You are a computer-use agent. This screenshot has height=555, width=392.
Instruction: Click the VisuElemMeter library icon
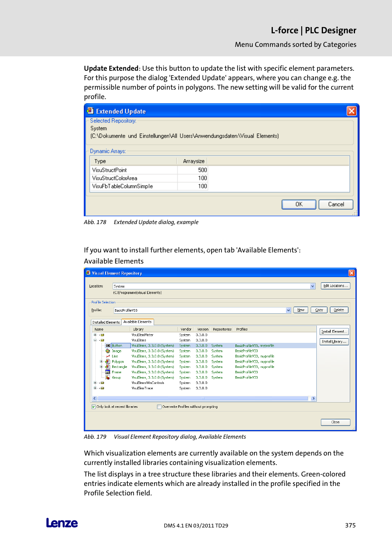[102, 335]
